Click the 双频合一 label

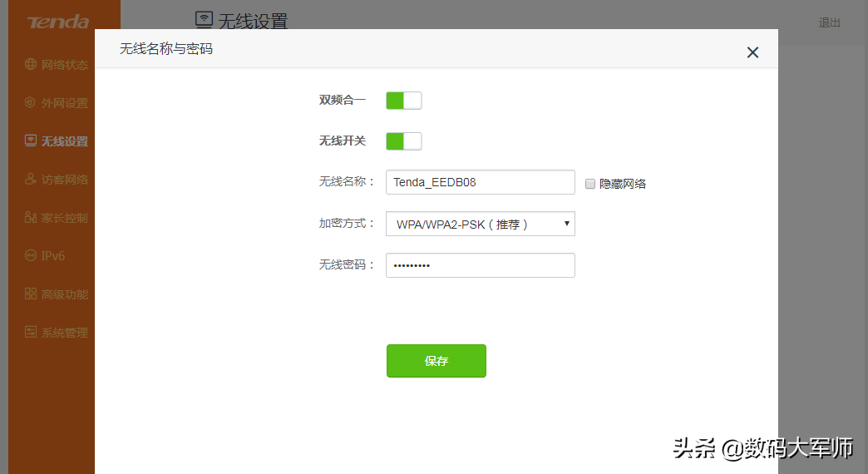click(x=342, y=101)
